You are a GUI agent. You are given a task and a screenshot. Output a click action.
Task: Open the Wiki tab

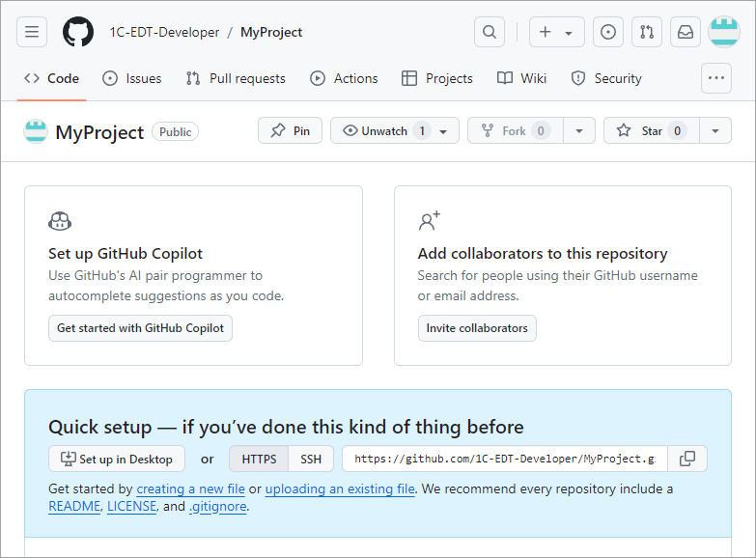click(x=521, y=78)
